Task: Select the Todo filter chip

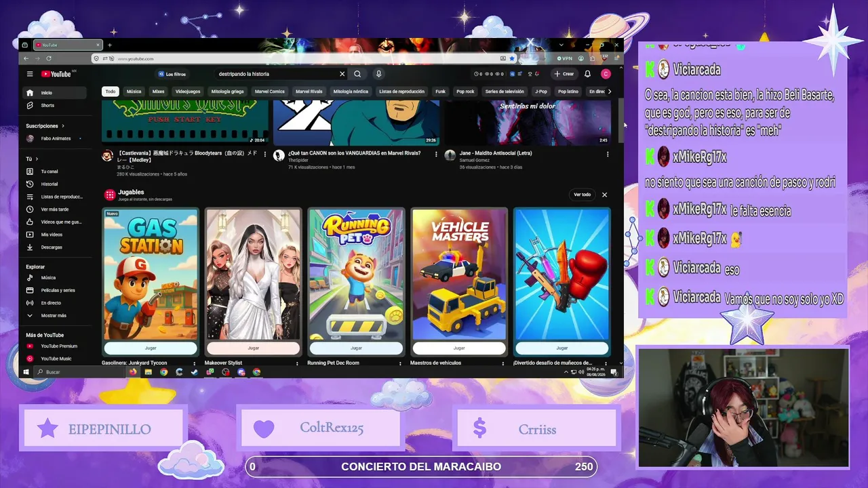Action: click(x=110, y=91)
